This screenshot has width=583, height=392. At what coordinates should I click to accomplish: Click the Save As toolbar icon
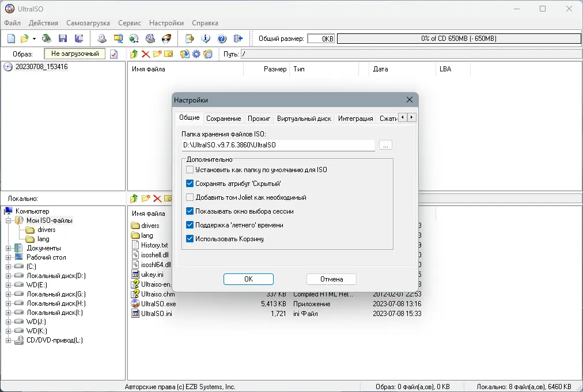[79, 38]
